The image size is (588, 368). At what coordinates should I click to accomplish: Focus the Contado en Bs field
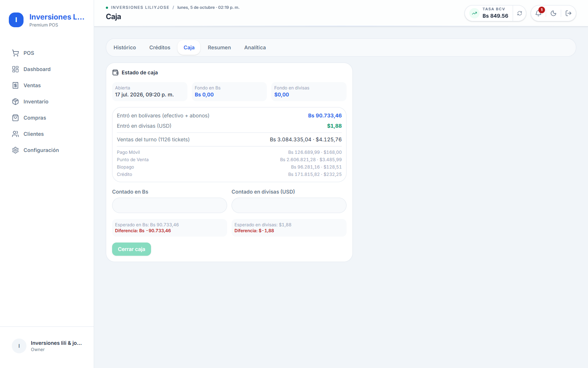(x=169, y=205)
